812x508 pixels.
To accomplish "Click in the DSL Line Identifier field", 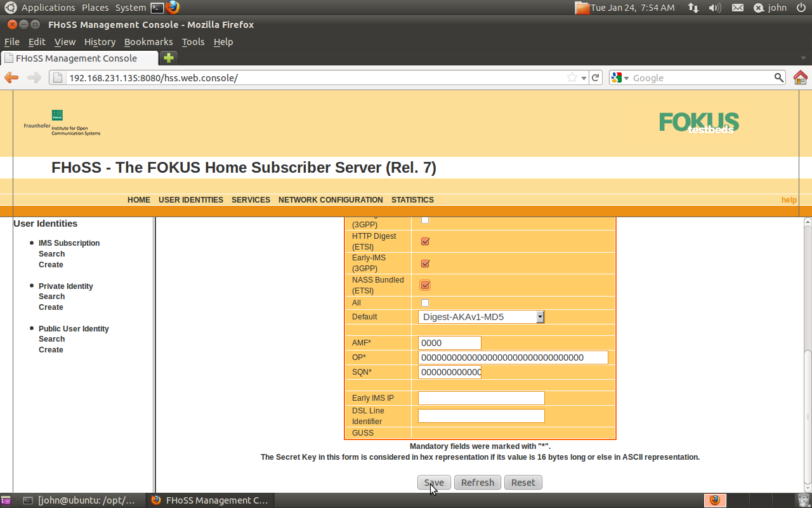I will point(481,416).
